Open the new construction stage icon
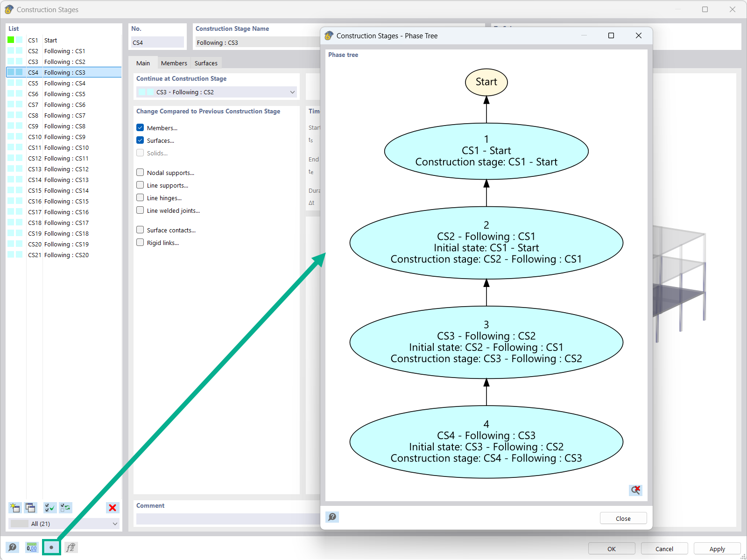This screenshot has height=560, width=747. click(15, 508)
